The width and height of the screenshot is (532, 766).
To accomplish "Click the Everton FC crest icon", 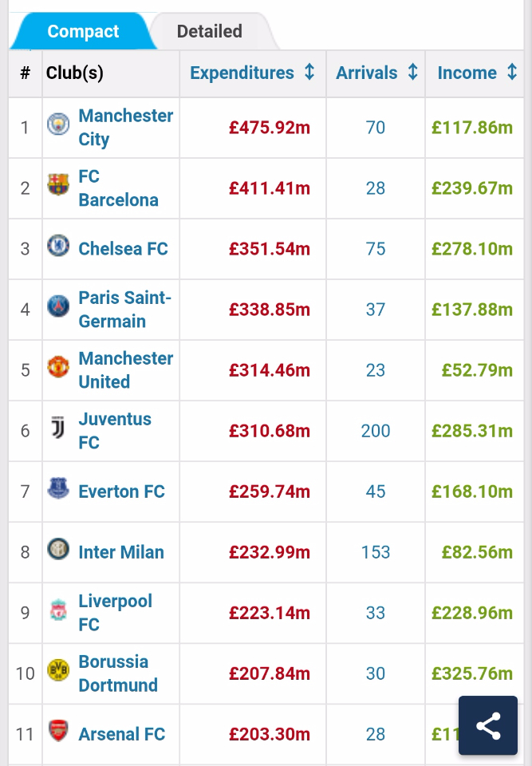I will pyautogui.click(x=58, y=489).
